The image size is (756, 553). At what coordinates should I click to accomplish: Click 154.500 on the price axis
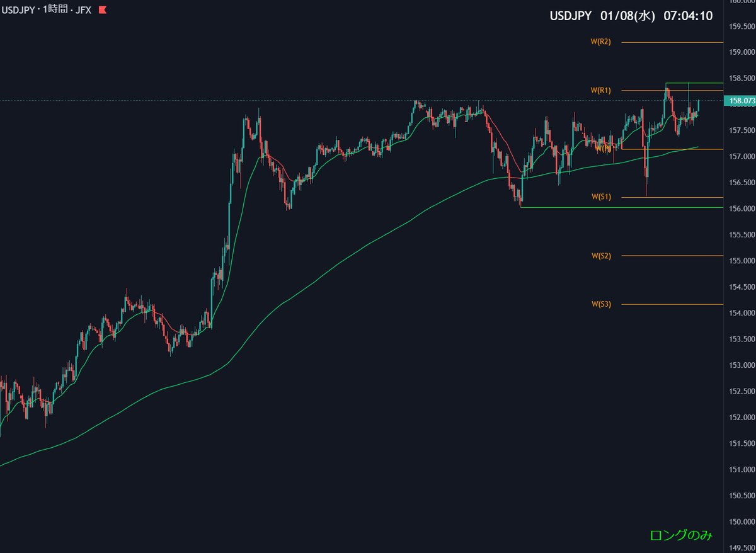pos(742,287)
